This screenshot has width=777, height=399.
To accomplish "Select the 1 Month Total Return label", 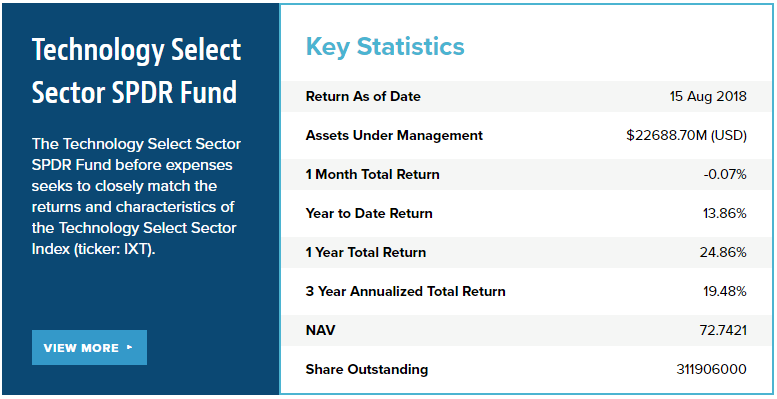I will point(373,174).
